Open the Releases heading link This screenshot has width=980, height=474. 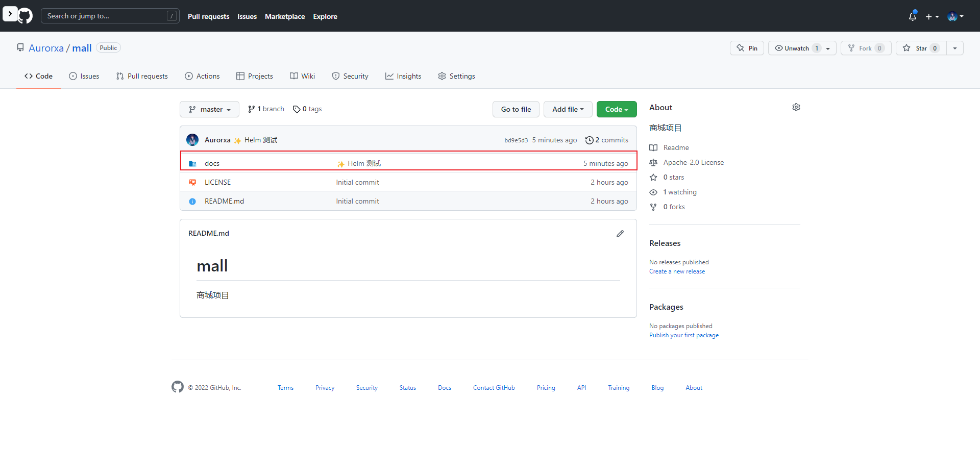point(665,243)
